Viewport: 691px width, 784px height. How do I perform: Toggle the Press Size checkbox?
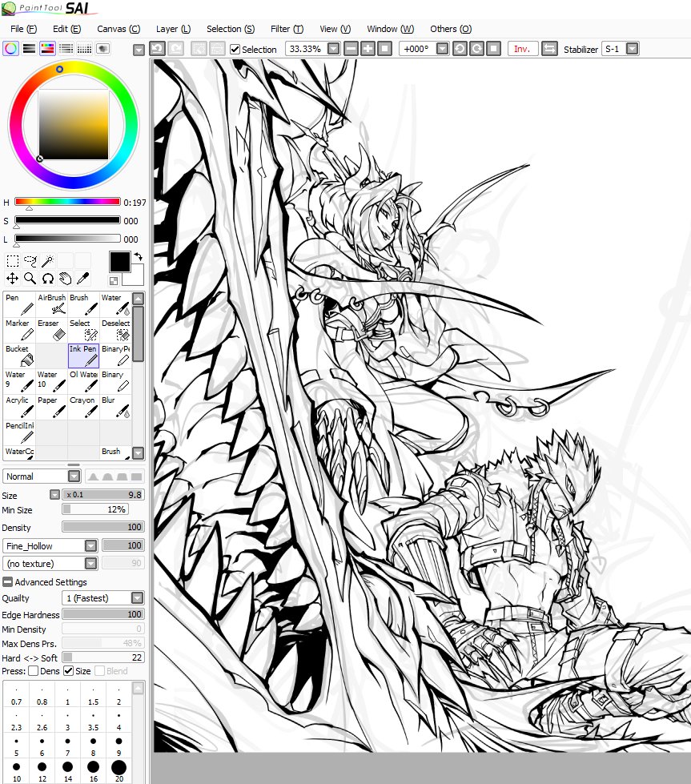click(69, 671)
